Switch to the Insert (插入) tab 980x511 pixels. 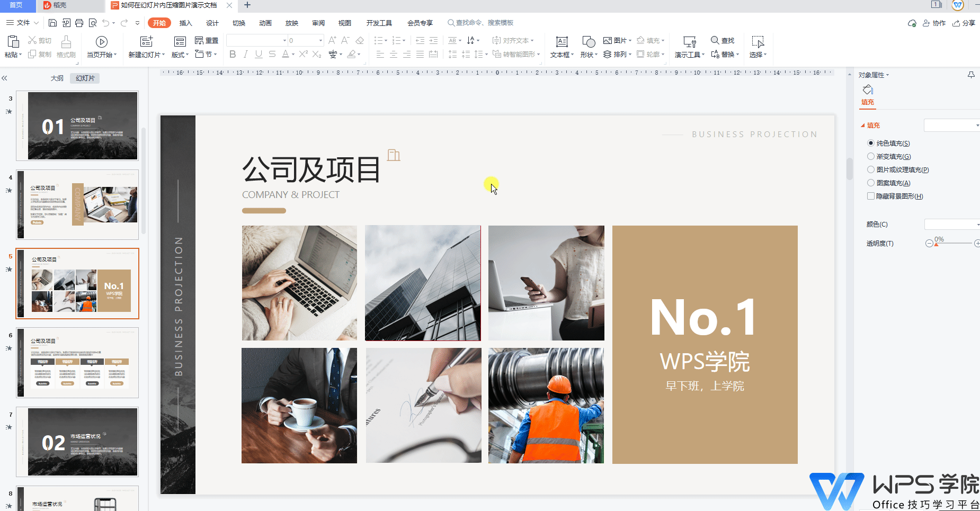pyautogui.click(x=185, y=23)
